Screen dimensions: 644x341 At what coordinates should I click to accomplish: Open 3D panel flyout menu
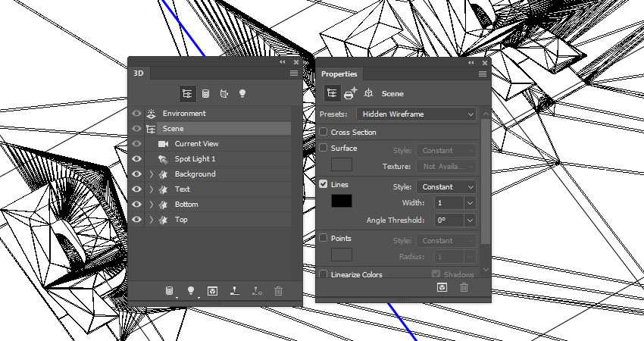pos(294,74)
